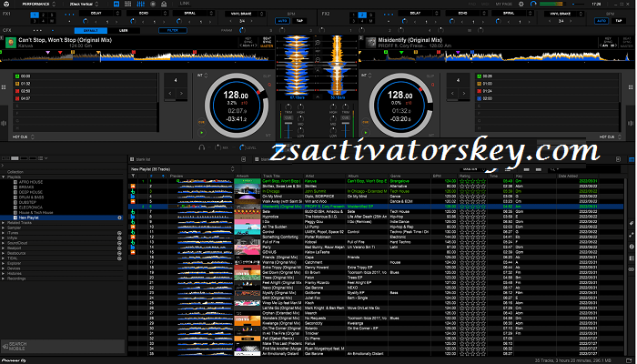Viewport: 637px width, 364px height.
Task: Enable KEY SYNC on deck 2
Action: (x=606, y=42)
